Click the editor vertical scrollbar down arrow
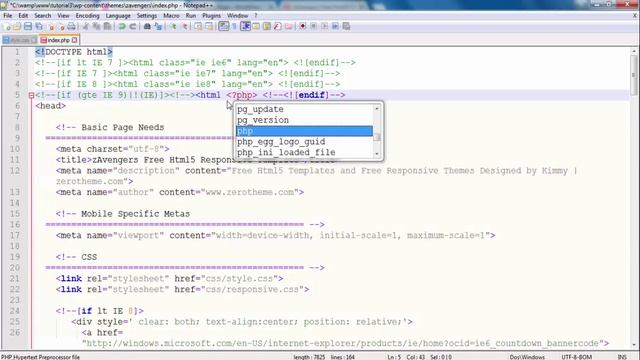Image resolution: width=640 pixels, height=360 pixels. point(634,345)
